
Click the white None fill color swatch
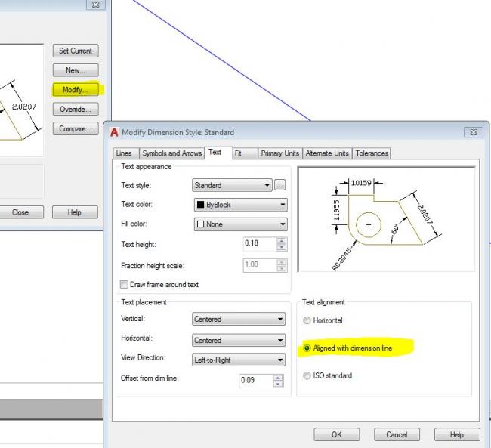(200, 224)
